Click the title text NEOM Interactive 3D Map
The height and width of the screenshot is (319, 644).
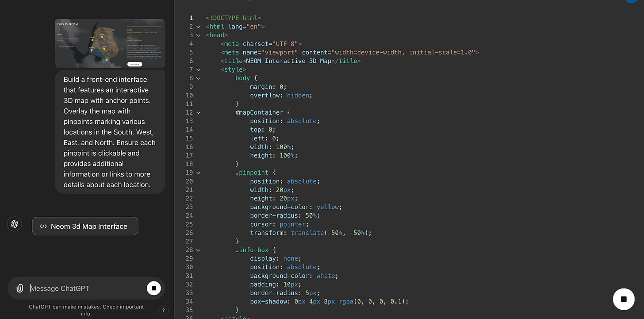coord(288,61)
